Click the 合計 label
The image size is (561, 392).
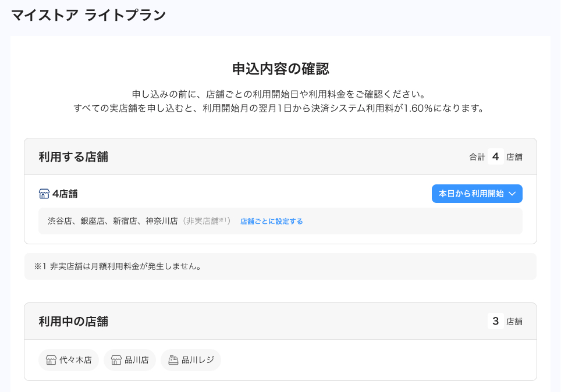[477, 156]
